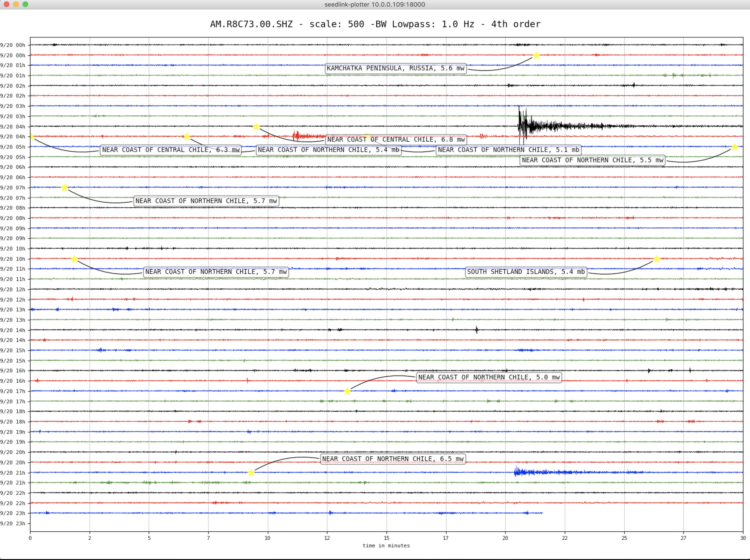Click the star at the start of the 04h red trace
750x560 pixels.
[x=31, y=137]
